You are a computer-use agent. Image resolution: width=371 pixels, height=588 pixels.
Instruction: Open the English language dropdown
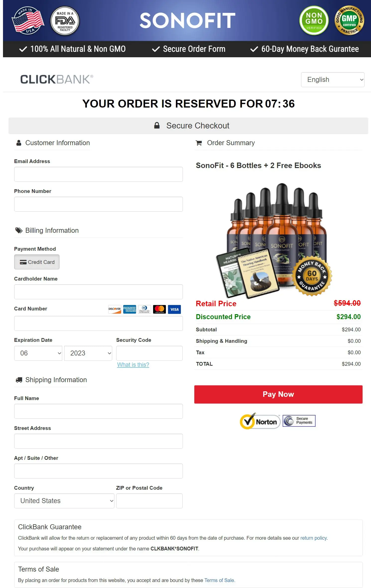(x=333, y=80)
